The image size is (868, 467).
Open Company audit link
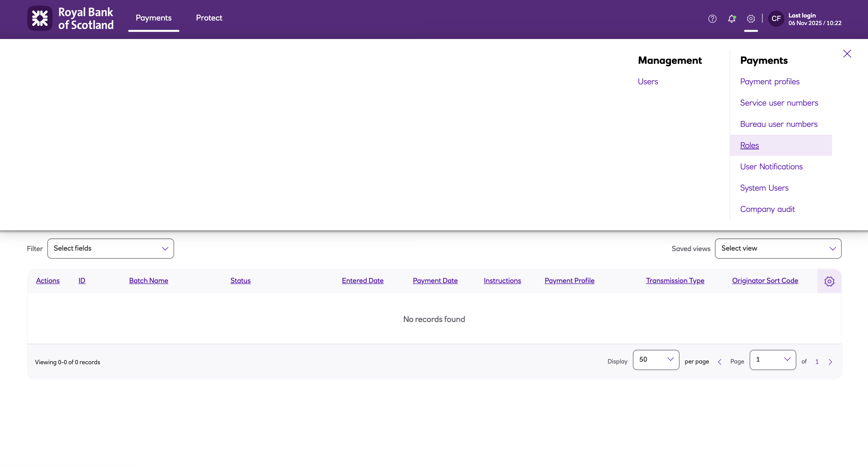pos(767,209)
